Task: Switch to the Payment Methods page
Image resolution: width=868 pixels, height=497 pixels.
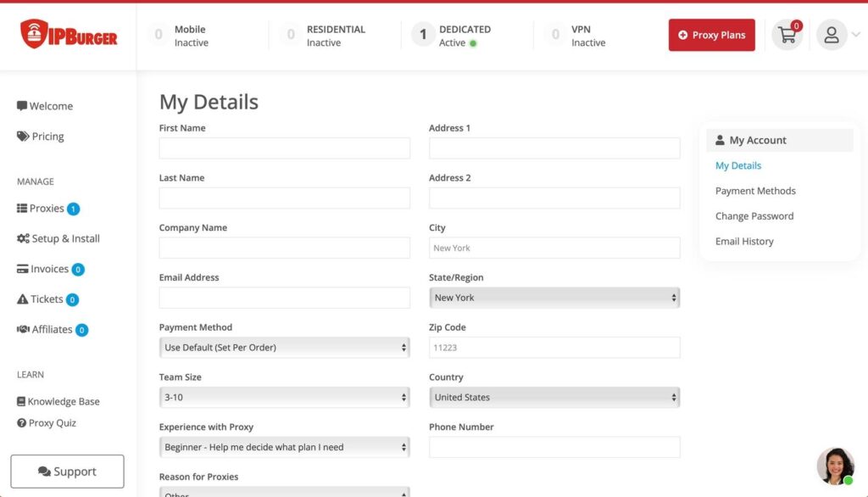Action: point(754,191)
